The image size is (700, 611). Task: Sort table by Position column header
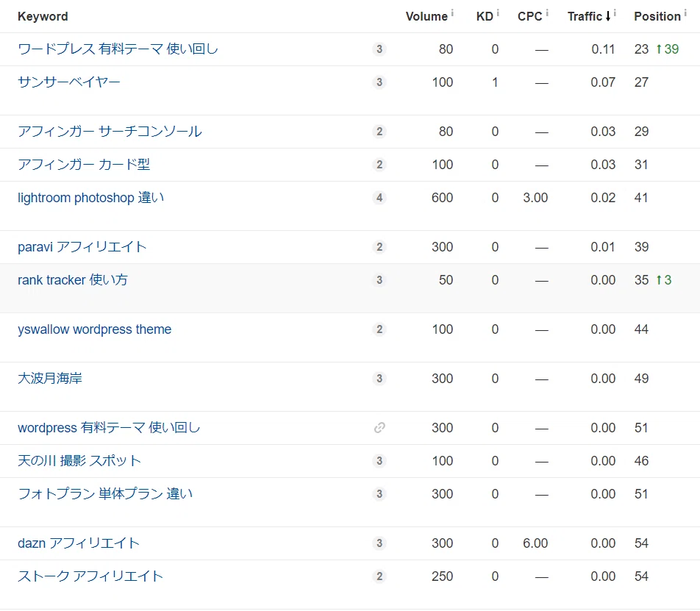pos(657,16)
